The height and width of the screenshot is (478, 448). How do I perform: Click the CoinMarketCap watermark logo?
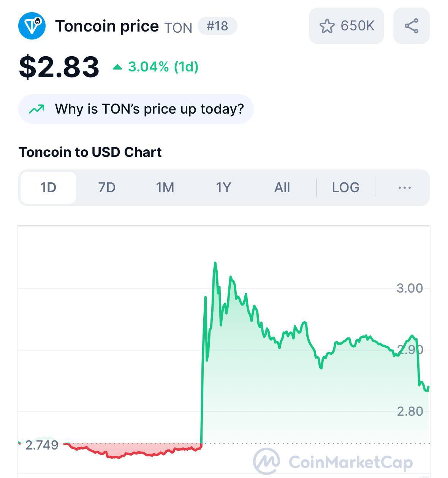click(x=267, y=461)
